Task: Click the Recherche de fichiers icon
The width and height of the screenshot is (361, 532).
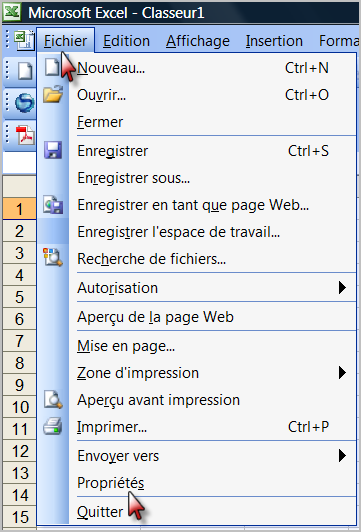Action: [52, 257]
